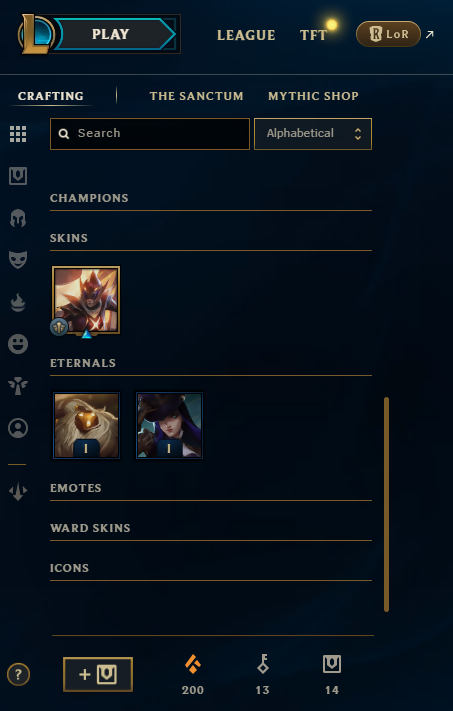Viewport: 453px width, 711px height.
Task: Click the add chest purchase button
Action: pyautogui.click(x=98, y=674)
